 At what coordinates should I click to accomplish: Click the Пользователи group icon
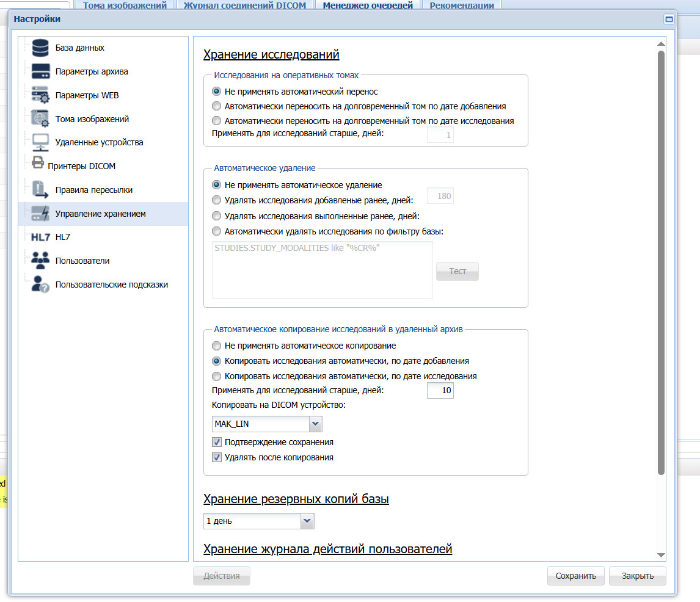40,261
